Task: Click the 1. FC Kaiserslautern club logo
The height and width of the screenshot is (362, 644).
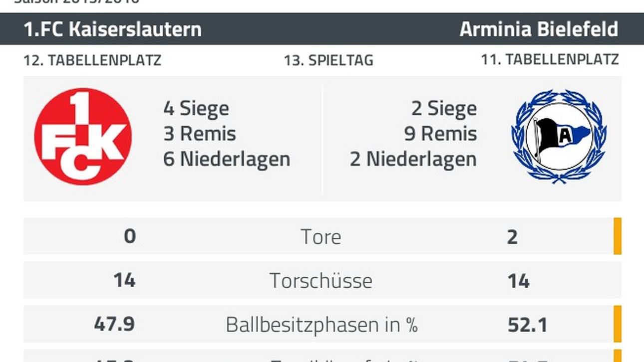Action: tap(83, 137)
